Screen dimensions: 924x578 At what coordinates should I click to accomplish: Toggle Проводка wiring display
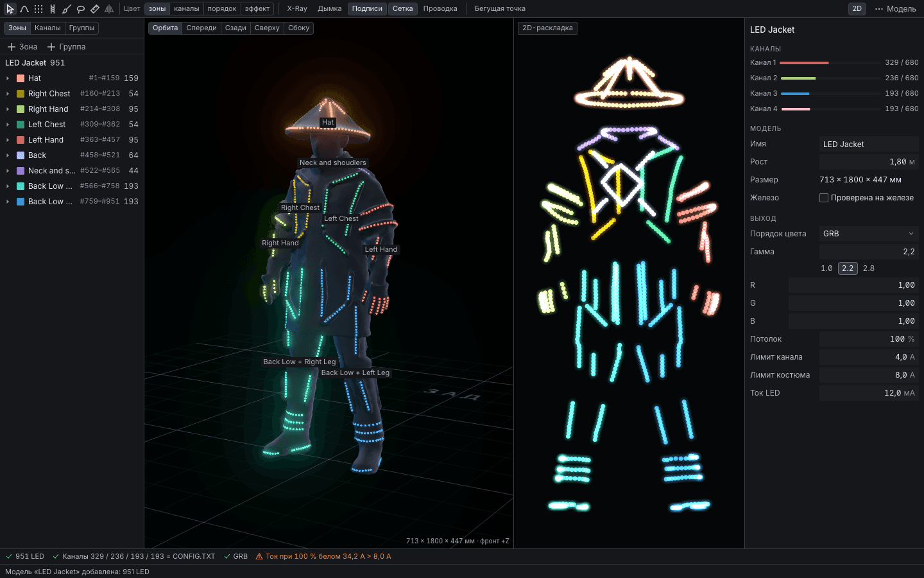coord(440,9)
